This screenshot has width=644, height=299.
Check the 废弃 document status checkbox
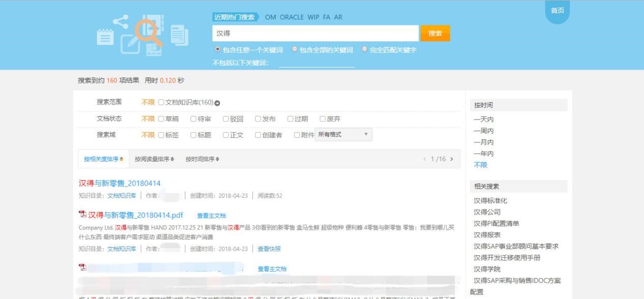(x=323, y=119)
